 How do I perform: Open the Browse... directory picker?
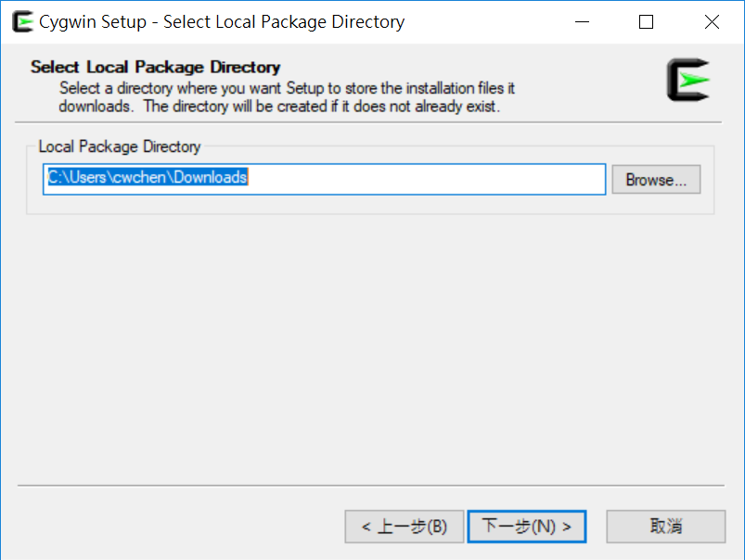tap(656, 180)
